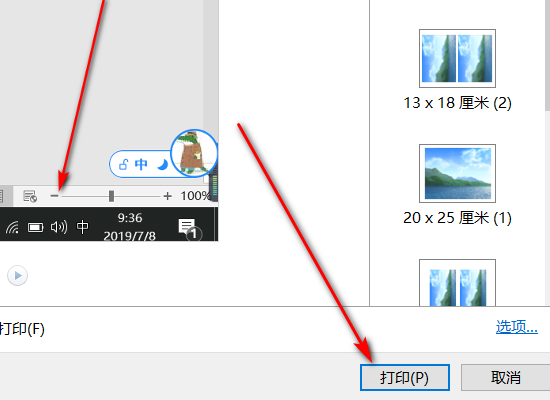Viewport: 550px width, 400px height.
Task: Toggle the blue 中 language mode in floating bar
Action: [141, 164]
